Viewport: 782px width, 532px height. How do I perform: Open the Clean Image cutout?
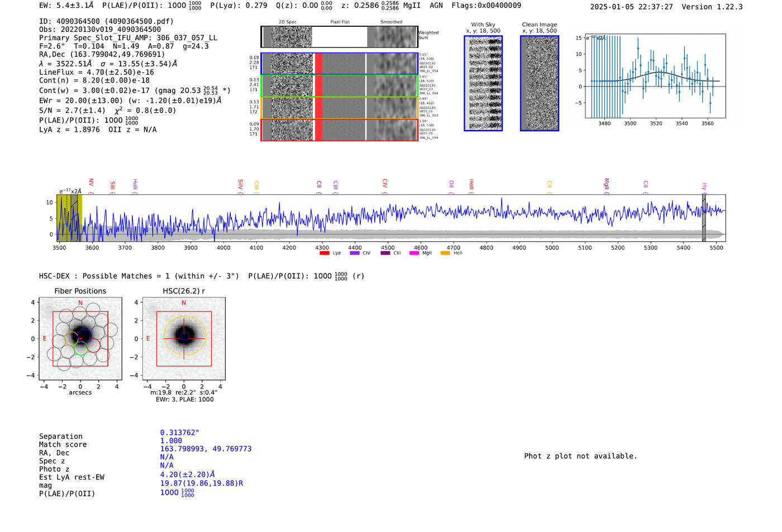(539, 83)
